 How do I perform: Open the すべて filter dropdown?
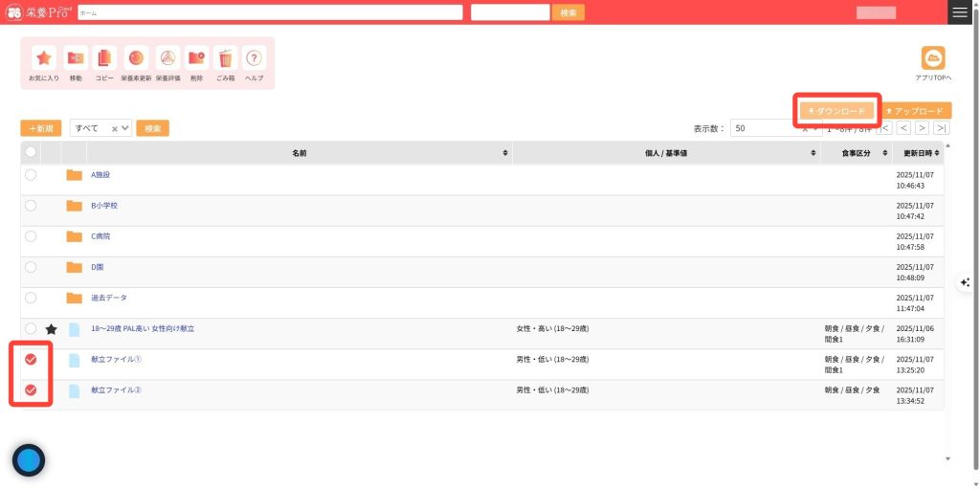pos(101,128)
